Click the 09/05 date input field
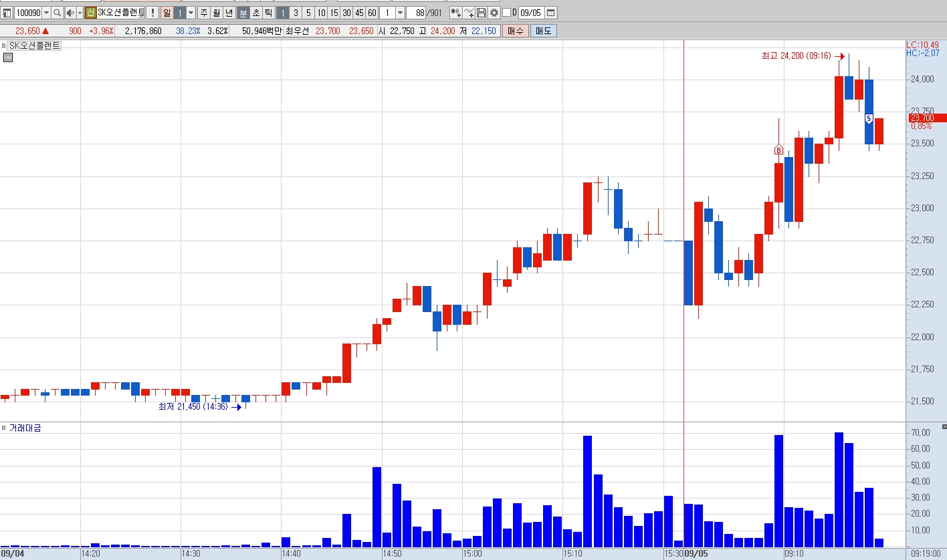 point(532,13)
